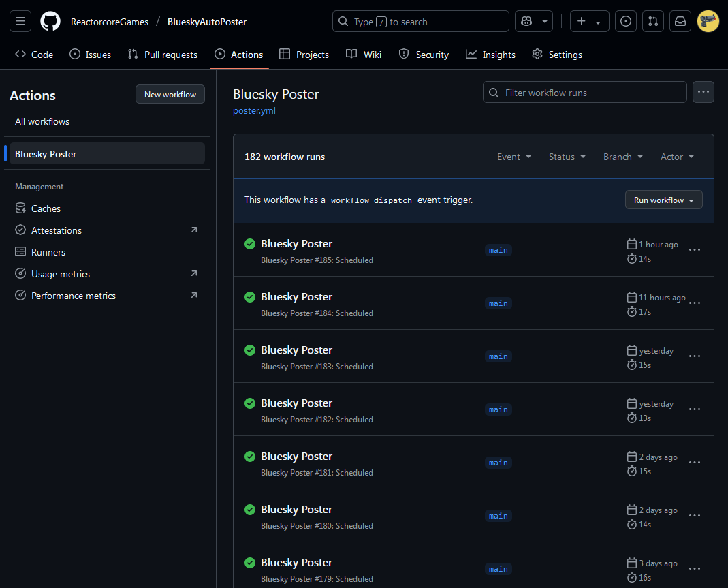
Task: Open the poster.yml workflow file link
Action: 254,110
